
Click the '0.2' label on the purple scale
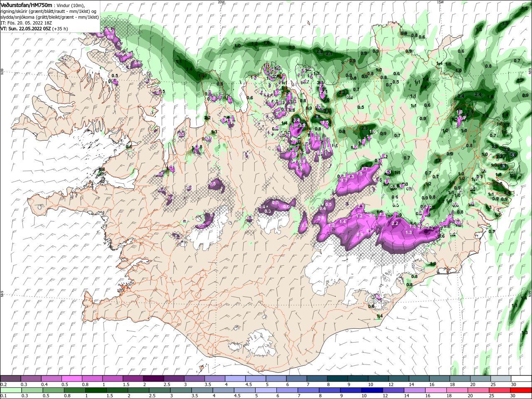pos(3,384)
